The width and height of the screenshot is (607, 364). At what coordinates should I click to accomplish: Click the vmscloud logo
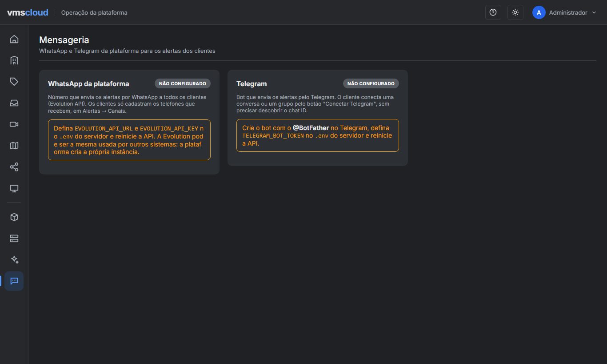coord(28,12)
